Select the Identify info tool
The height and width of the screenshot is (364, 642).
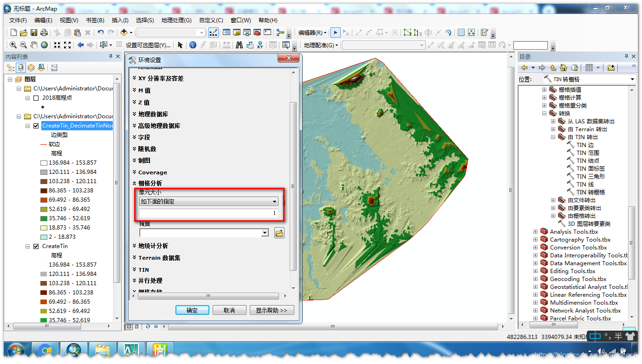point(192,45)
